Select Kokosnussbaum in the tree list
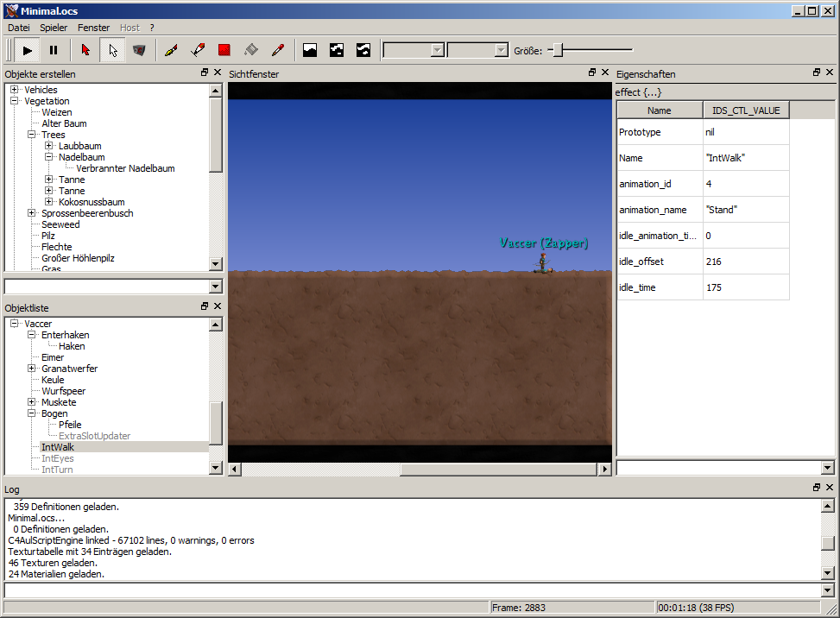840x618 pixels. [92, 202]
